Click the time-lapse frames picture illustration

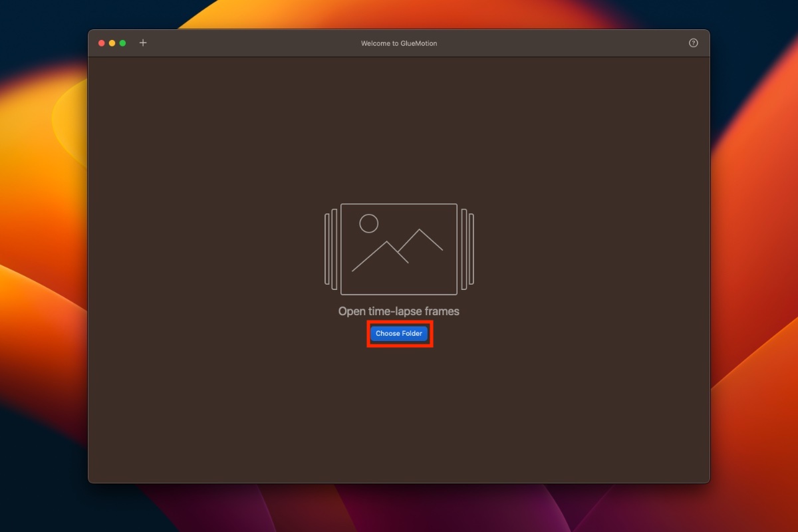pyautogui.click(x=399, y=249)
